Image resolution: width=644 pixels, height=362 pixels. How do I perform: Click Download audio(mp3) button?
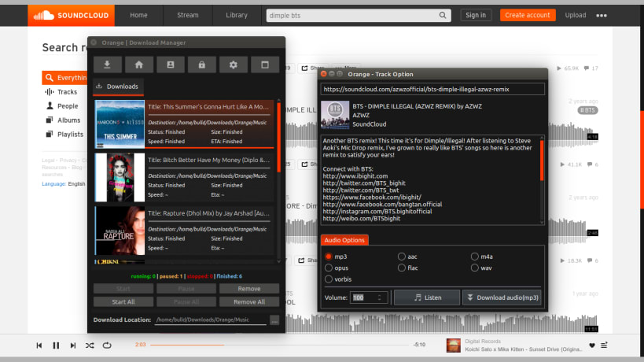tap(502, 297)
